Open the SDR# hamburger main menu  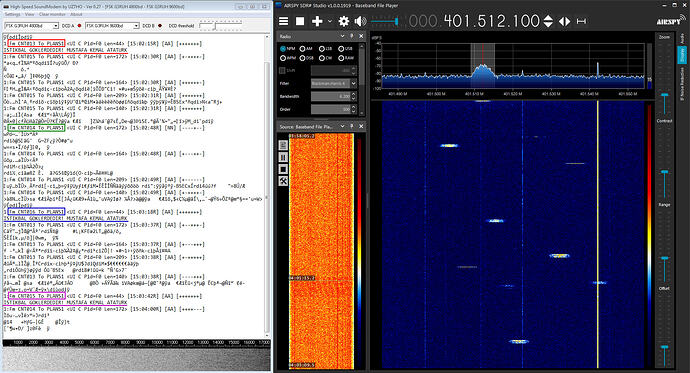pos(284,21)
